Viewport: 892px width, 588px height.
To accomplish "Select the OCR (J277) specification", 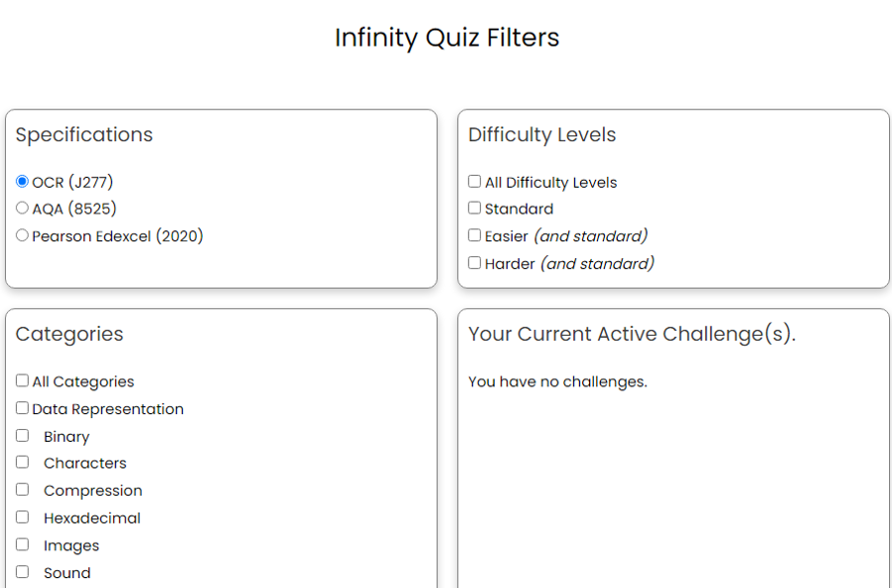I will point(21,181).
